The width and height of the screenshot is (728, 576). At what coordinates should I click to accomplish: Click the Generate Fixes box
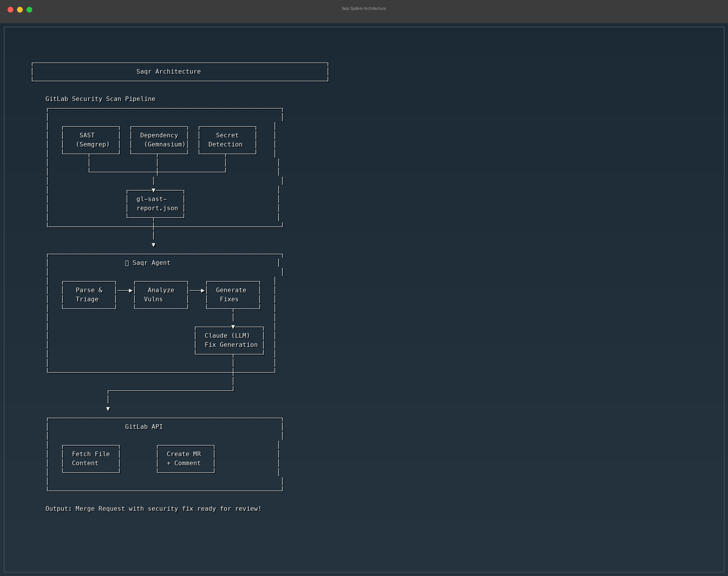tap(233, 295)
